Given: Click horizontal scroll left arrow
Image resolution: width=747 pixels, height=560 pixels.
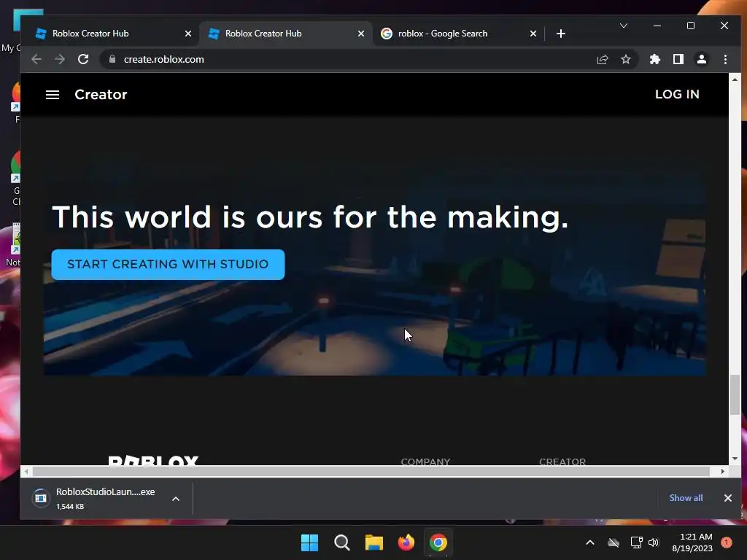Looking at the screenshot, I should click(26, 472).
